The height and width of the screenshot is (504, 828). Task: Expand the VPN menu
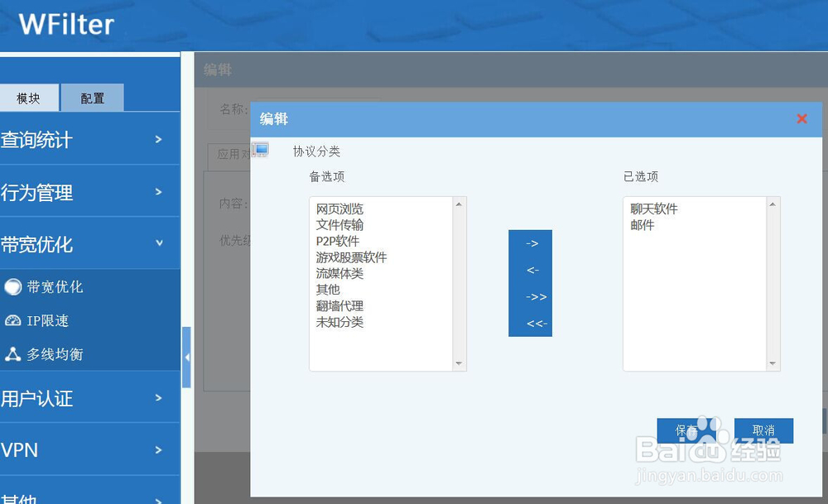(x=89, y=449)
